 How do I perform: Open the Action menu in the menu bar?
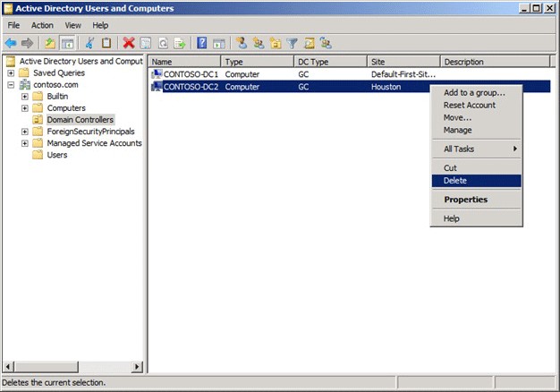pos(42,25)
